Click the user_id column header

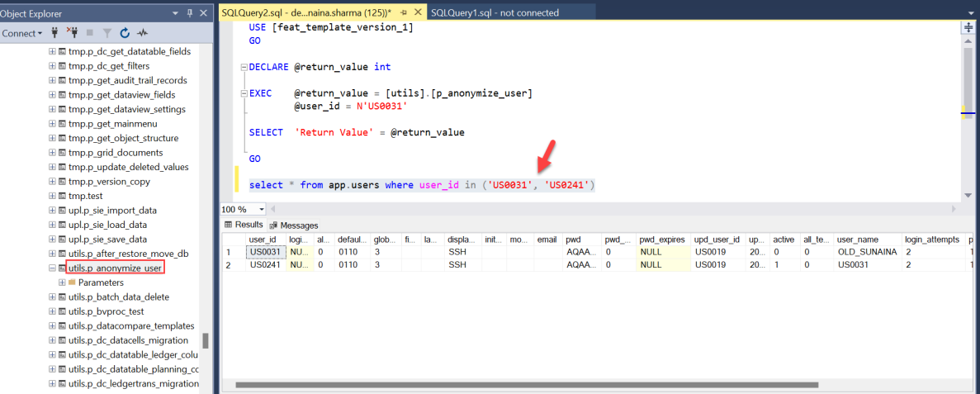point(266,240)
